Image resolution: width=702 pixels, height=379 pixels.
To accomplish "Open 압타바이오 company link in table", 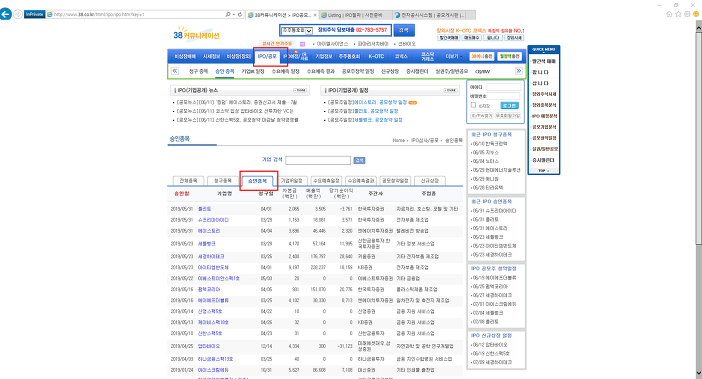I will tap(209, 346).
